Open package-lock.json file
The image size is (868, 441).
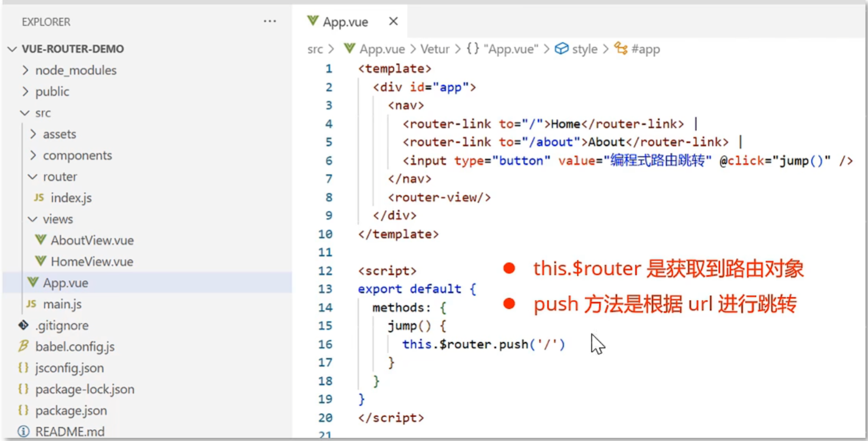pos(85,389)
